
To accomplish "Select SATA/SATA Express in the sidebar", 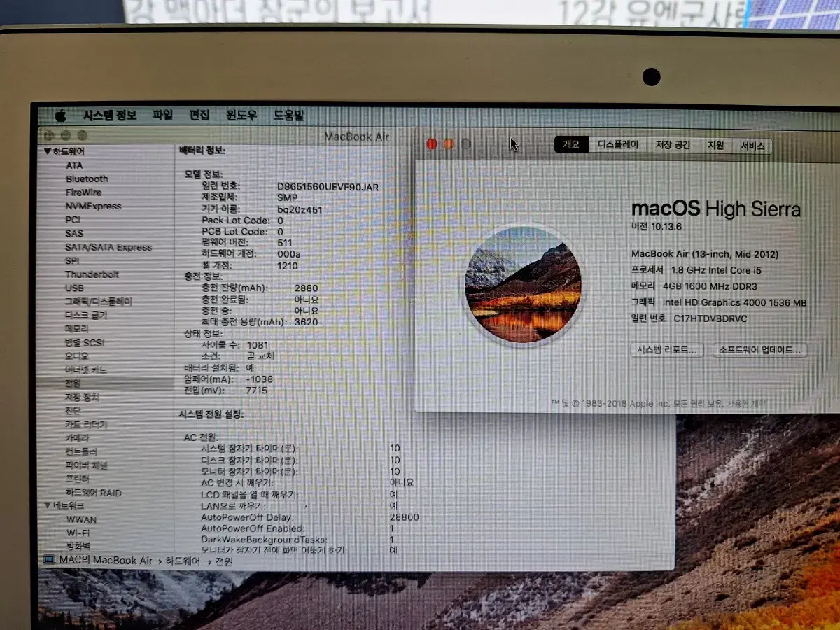I will pos(108,247).
